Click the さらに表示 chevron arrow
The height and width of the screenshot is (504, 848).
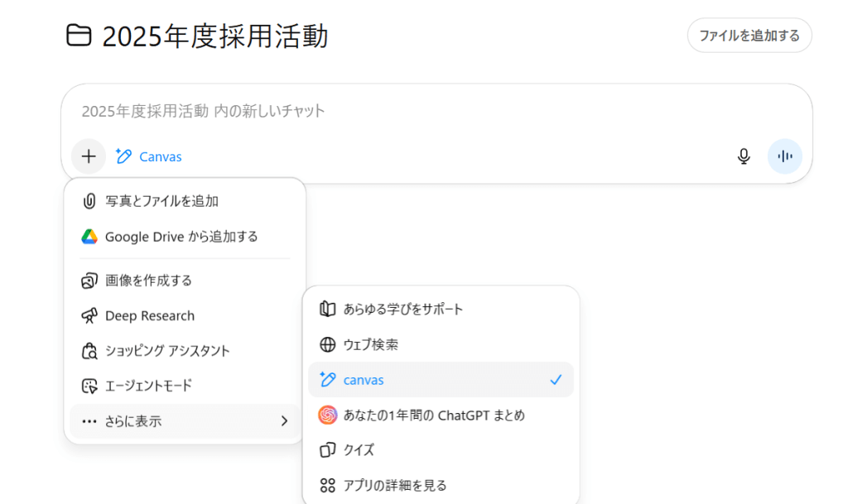[x=284, y=421]
